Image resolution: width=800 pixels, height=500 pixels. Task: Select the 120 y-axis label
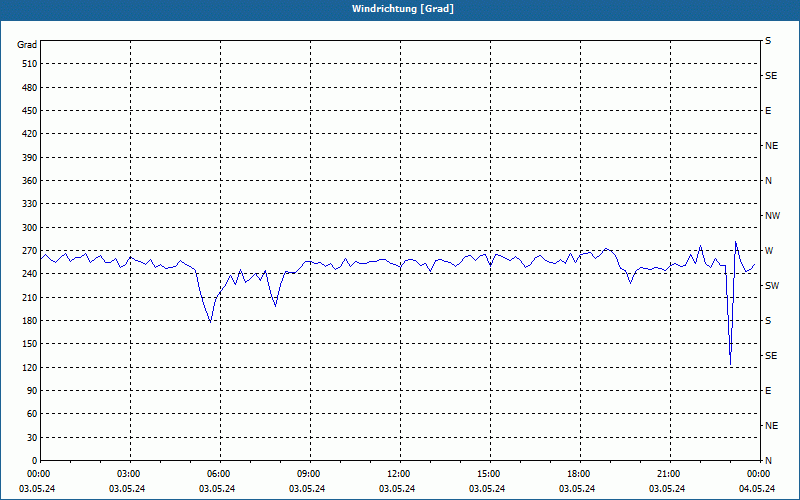click(30, 367)
